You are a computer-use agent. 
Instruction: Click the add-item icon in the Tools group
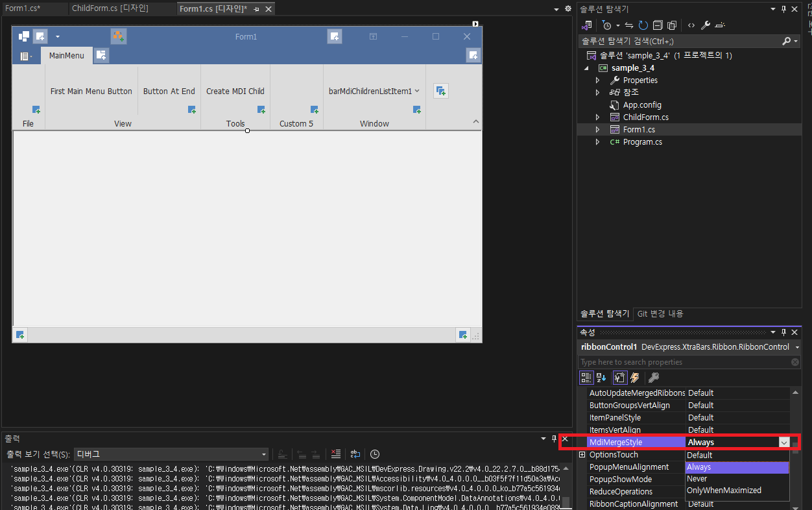coord(261,110)
